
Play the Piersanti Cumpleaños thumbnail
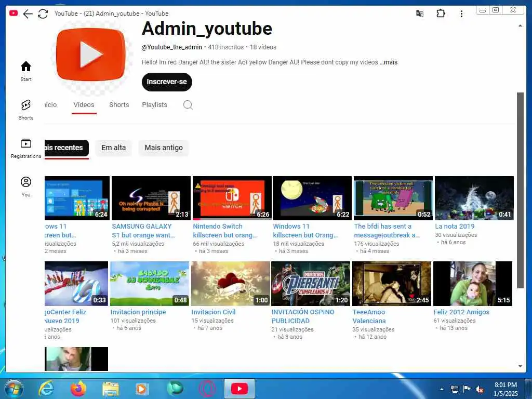pos(311,284)
